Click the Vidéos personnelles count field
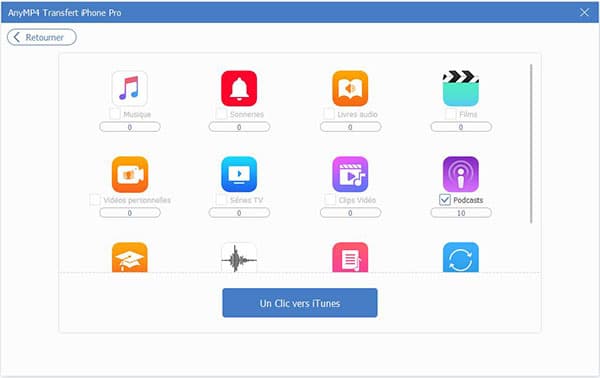Image resolution: width=600 pixels, height=378 pixels. click(130, 213)
